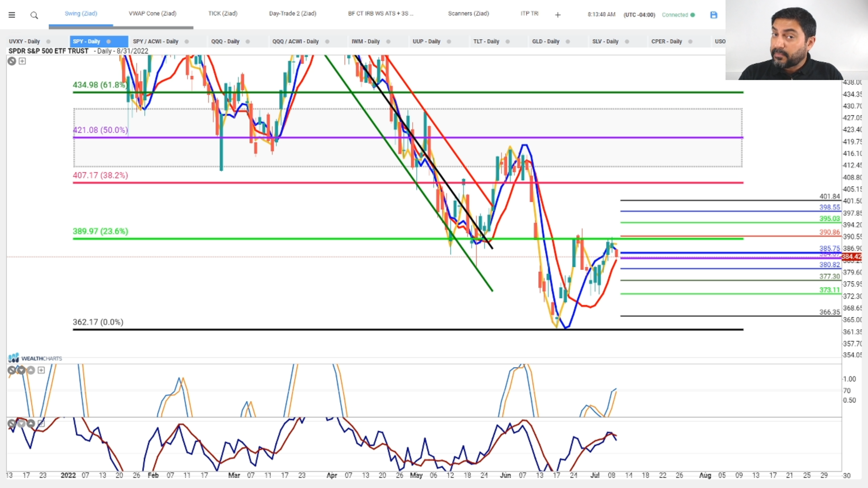Click the workspace tabs horizontal scrollbar
The width and height of the screenshot is (868, 488).
(121, 28)
